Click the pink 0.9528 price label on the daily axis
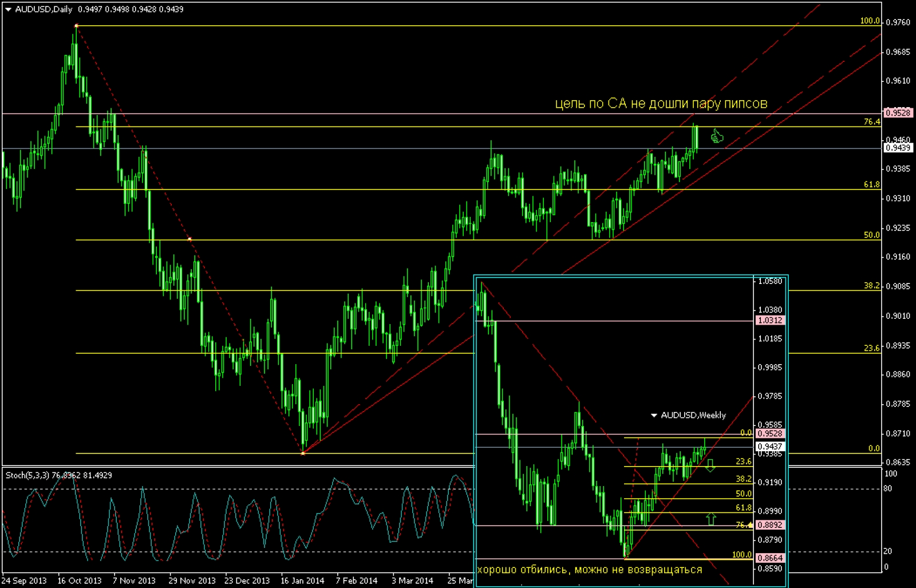916x588 pixels. [x=897, y=113]
